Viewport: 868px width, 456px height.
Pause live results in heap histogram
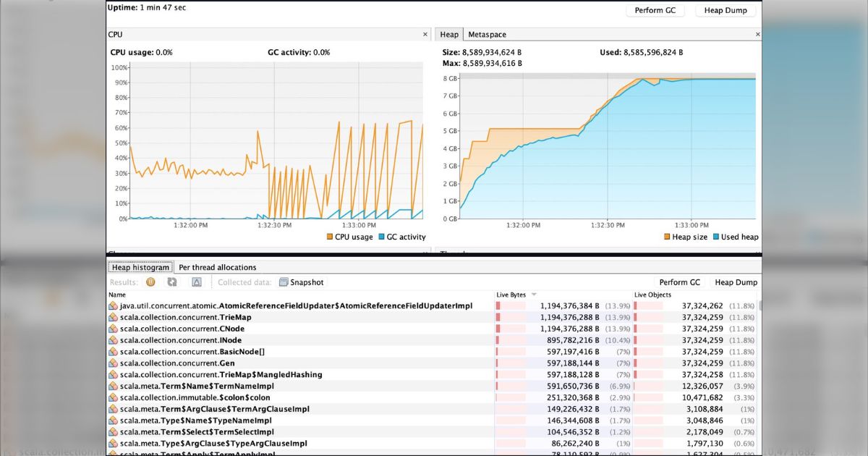[151, 282]
